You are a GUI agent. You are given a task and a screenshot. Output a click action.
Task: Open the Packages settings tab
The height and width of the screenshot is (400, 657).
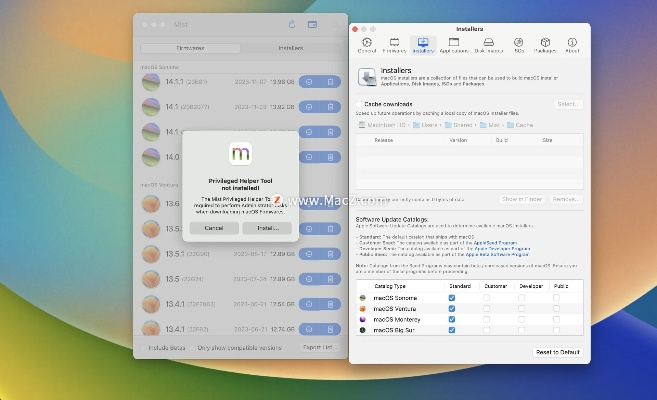[x=545, y=43]
